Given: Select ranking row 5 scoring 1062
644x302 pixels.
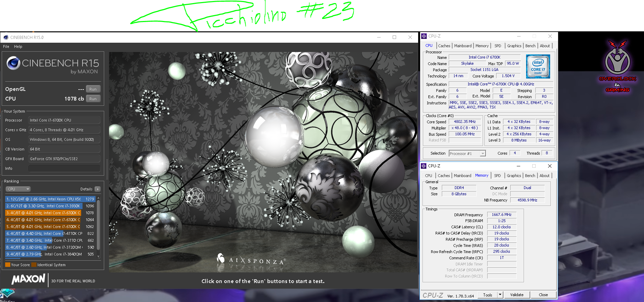Looking at the screenshot, I should [x=50, y=227].
